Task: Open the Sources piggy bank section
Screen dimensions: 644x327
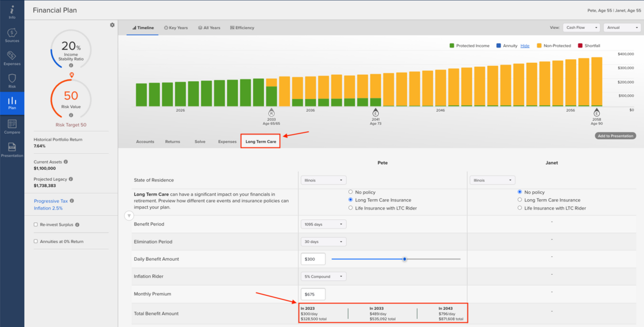Action: tap(12, 35)
